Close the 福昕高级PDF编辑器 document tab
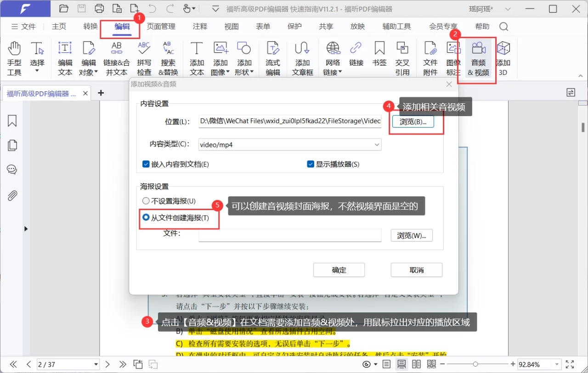Viewport: 588px width, 373px height. (x=85, y=94)
